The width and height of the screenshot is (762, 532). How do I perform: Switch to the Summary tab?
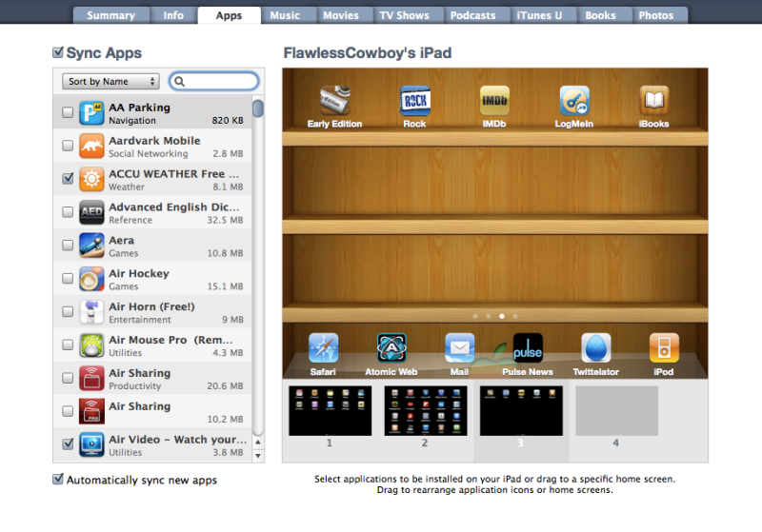click(110, 15)
